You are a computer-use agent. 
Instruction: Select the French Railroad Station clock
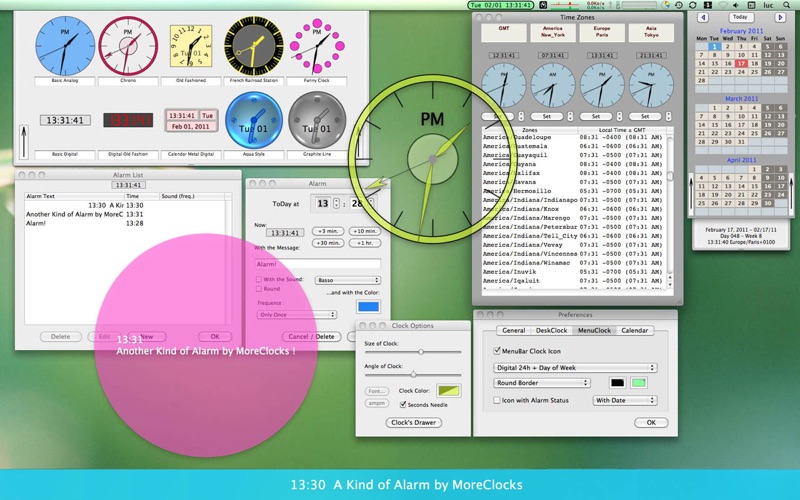(254, 46)
